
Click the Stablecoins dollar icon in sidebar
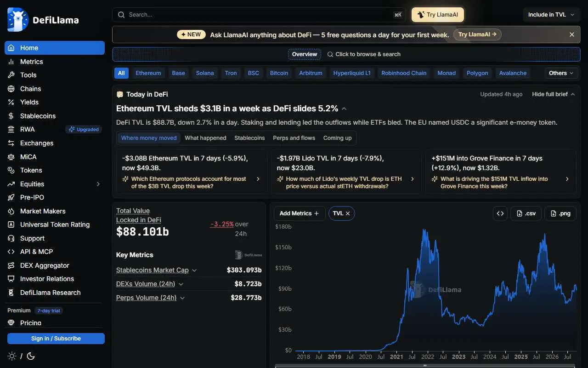[11, 116]
